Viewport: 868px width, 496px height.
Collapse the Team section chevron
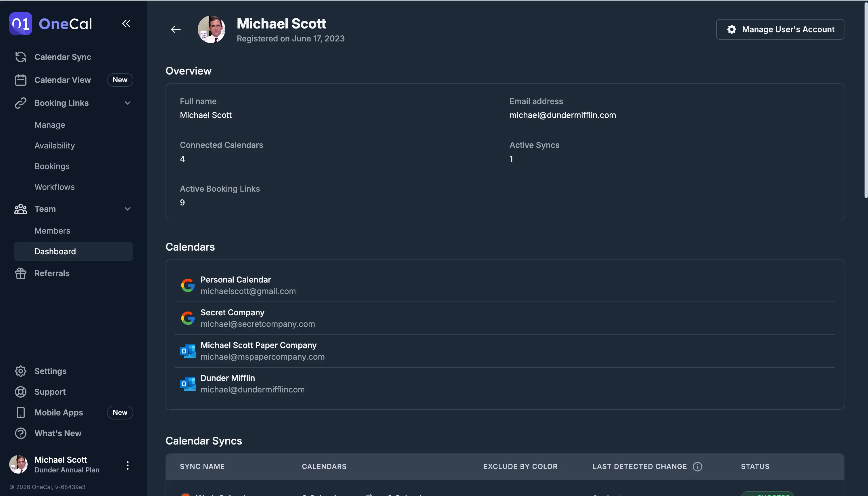tap(128, 209)
